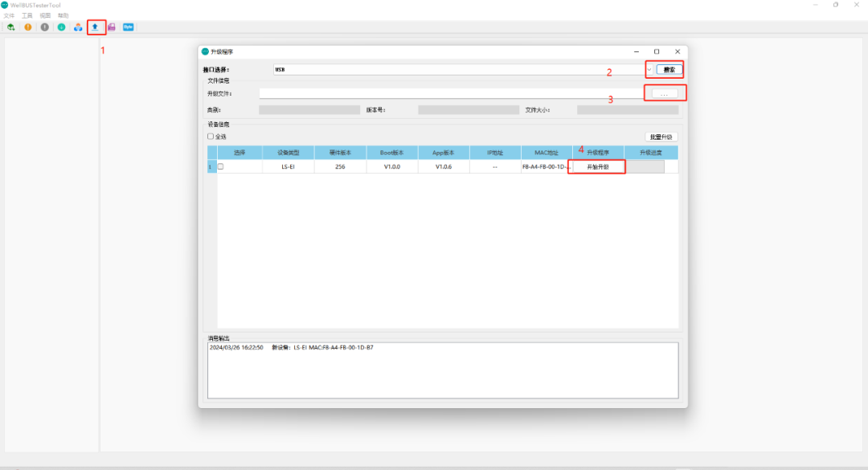
Task: Close the 升级程序 dialog
Action: 678,51
